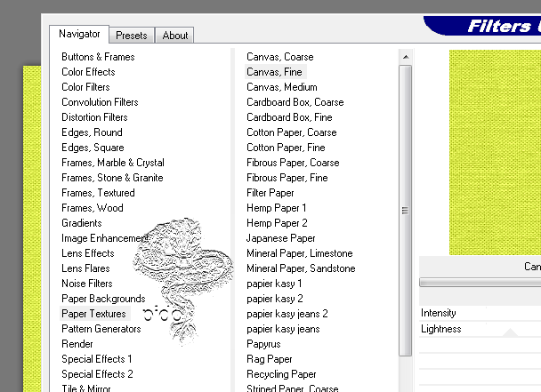Viewport: 541px width, 392px height.
Task: Switch to the Presets tab
Action: (132, 36)
